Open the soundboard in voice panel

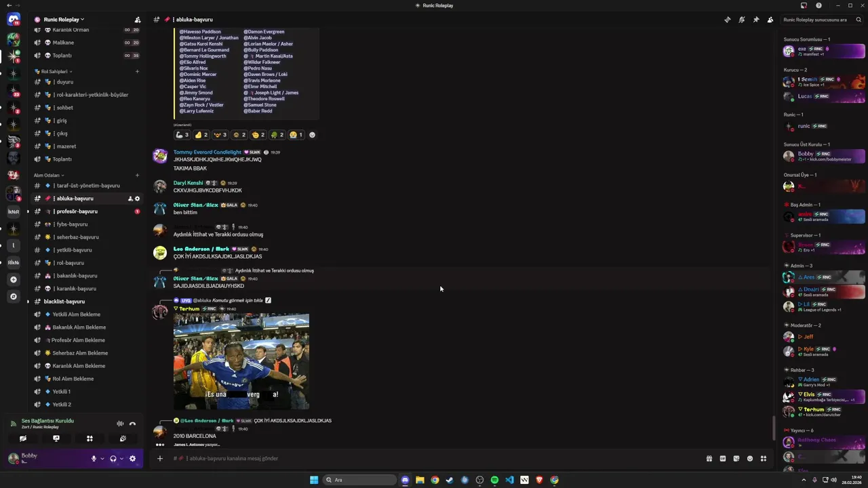click(x=123, y=439)
